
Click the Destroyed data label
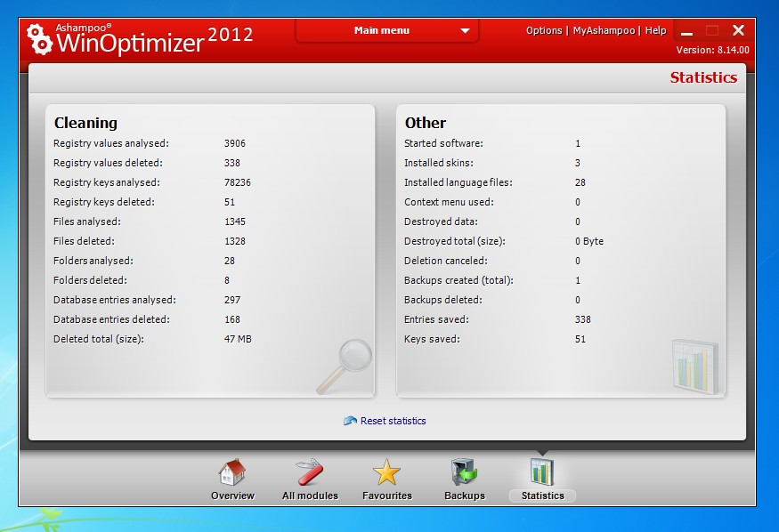click(x=442, y=222)
